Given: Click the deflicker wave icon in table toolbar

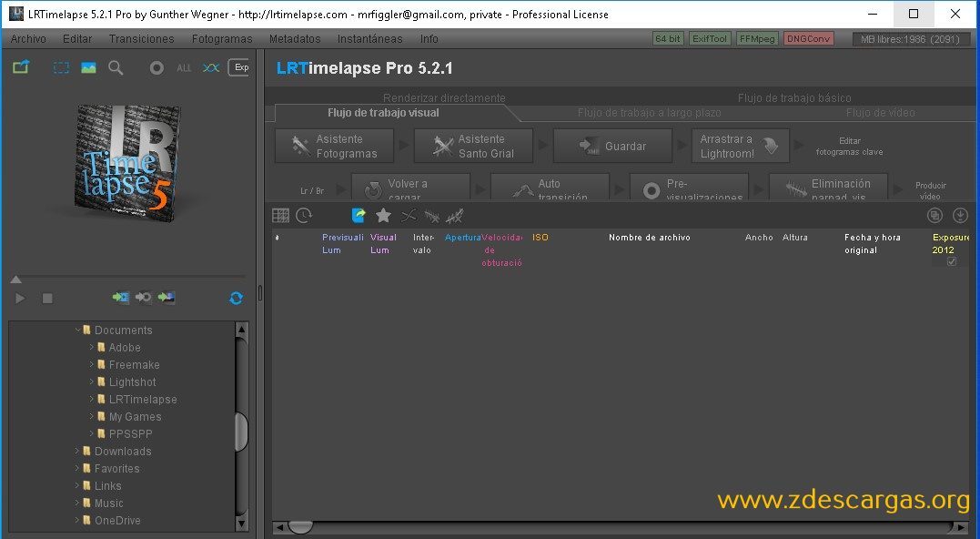Looking at the screenshot, I should 432,217.
